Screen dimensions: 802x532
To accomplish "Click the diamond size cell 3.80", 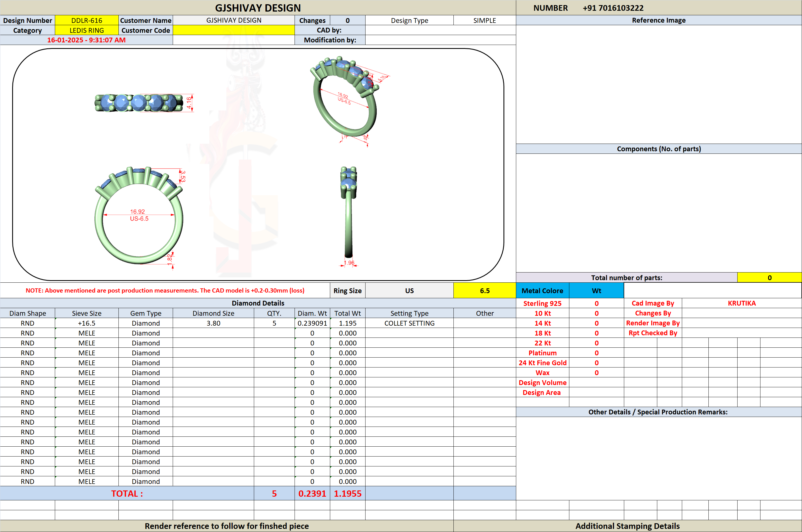I will tap(213, 323).
